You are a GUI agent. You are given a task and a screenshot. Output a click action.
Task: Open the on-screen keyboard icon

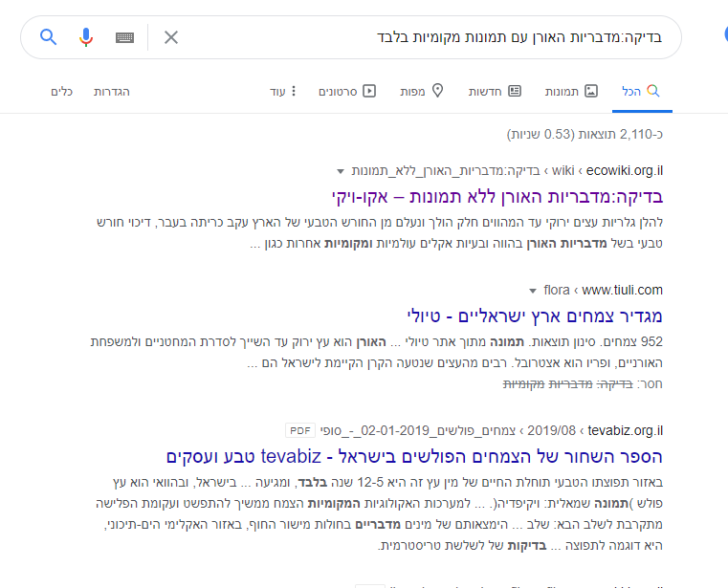coord(124,37)
